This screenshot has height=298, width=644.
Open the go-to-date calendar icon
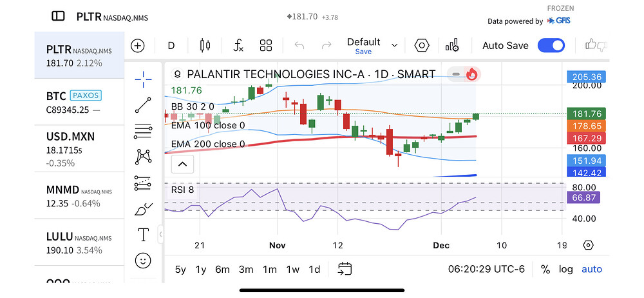click(345, 269)
